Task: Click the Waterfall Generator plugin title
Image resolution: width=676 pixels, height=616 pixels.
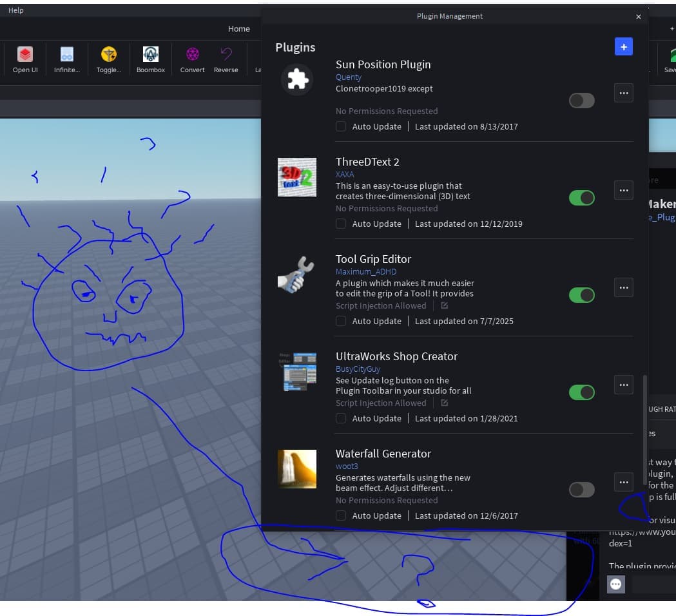Action: (x=383, y=454)
